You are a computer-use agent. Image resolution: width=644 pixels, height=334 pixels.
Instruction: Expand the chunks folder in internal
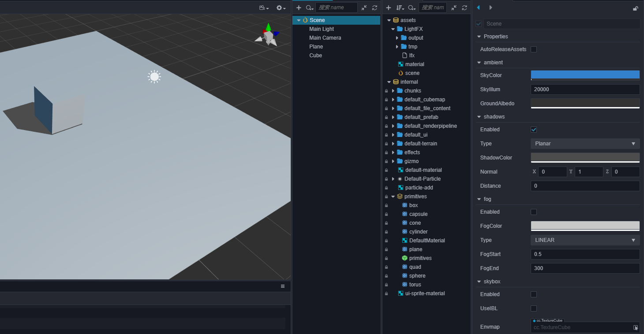[393, 91]
